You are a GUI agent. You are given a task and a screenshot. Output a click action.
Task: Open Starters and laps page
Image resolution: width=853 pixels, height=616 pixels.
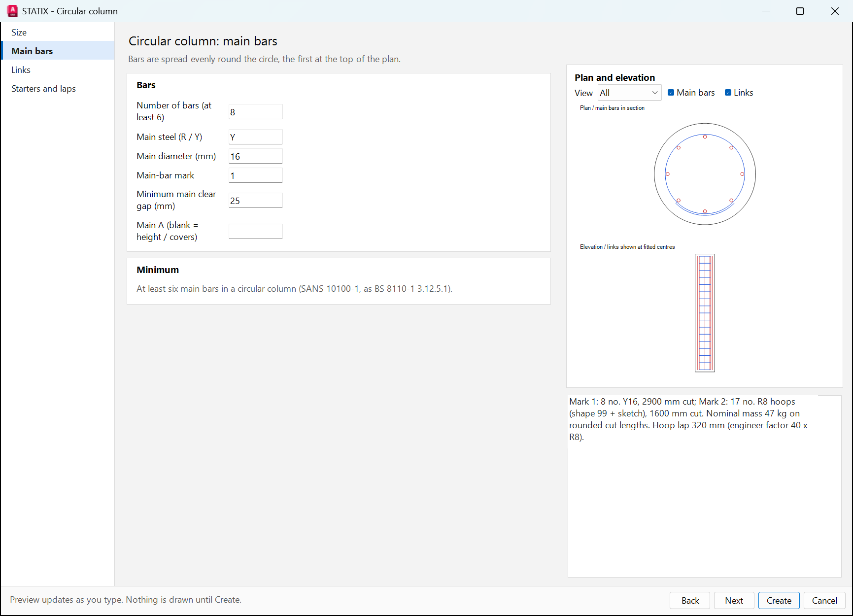[58, 89]
